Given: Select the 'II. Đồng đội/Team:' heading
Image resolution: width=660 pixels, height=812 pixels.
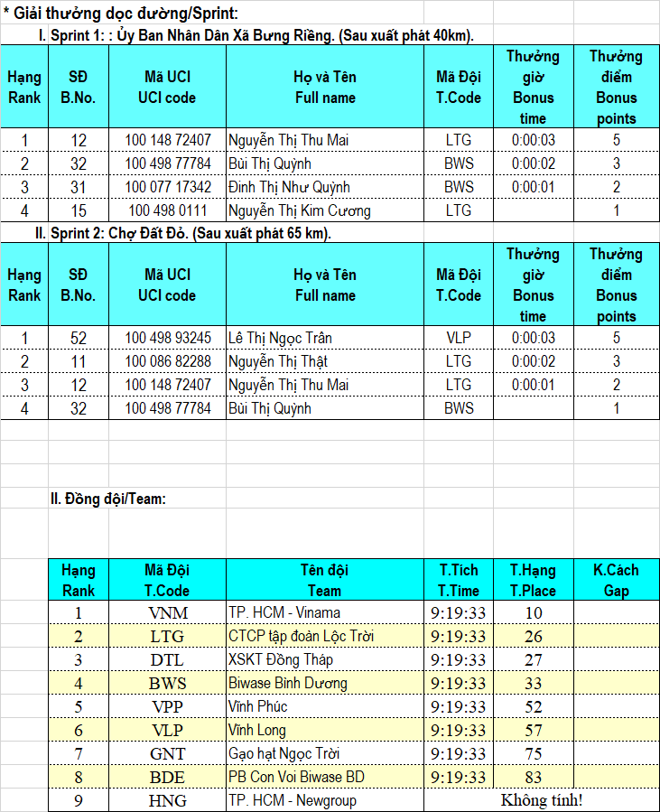Looking at the screenshot, I should pyautogui.click(x=107, y=498).
